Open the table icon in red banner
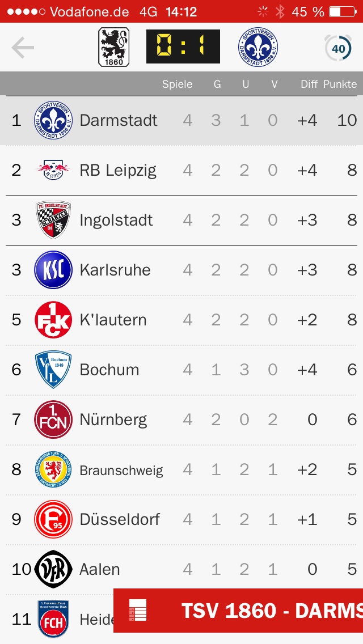363x644 pixels. [138, 610]
